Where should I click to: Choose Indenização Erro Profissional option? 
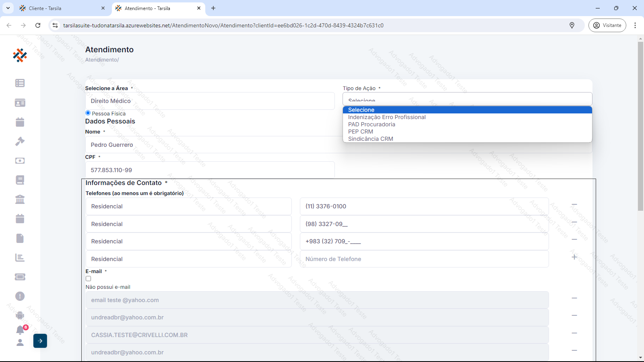tap(386, 117)
